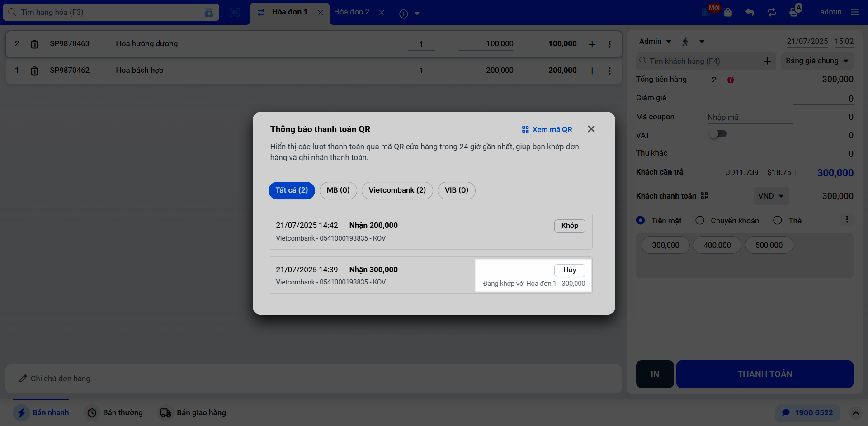The image size is (868, 426).
Task: Switch to Bán giao hàng mode
Action: click(x=192, y=412)
